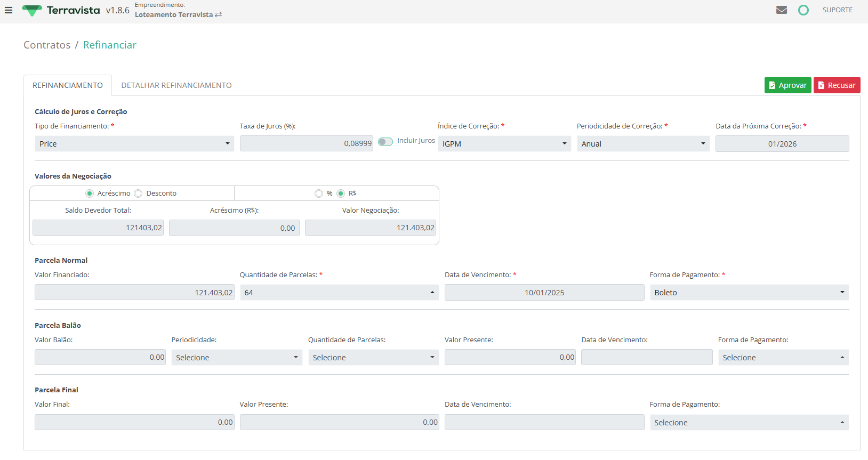Click Parcela Final Data de Vencimento field
Screen dimensions: 868x460
[544, 422]
